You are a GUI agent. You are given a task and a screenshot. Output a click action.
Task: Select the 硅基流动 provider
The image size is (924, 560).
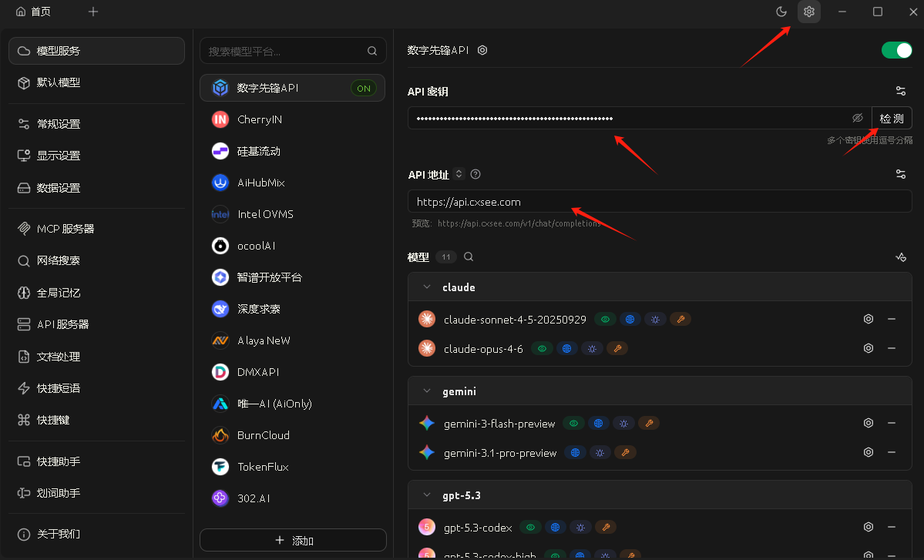point(259,151)
